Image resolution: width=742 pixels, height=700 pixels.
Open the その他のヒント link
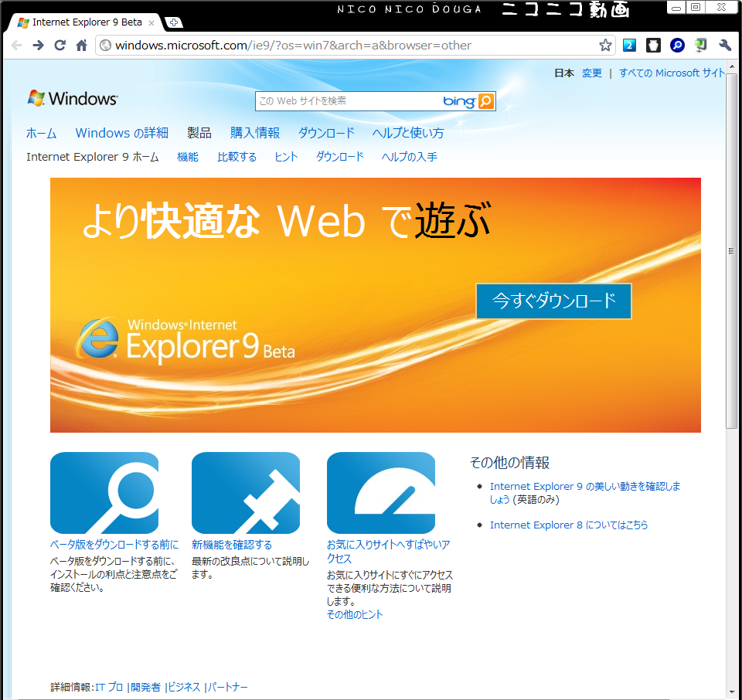coord(355,614)
